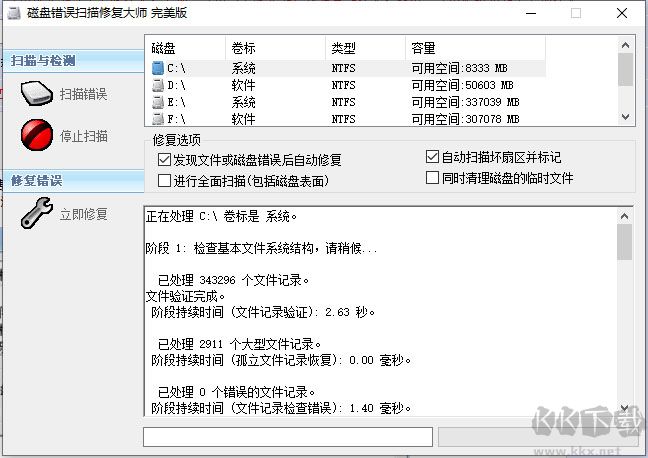The height and width of the screenshot is (458, 648).
Task: Open the 修复错误 section header
Action: [74, 181]
